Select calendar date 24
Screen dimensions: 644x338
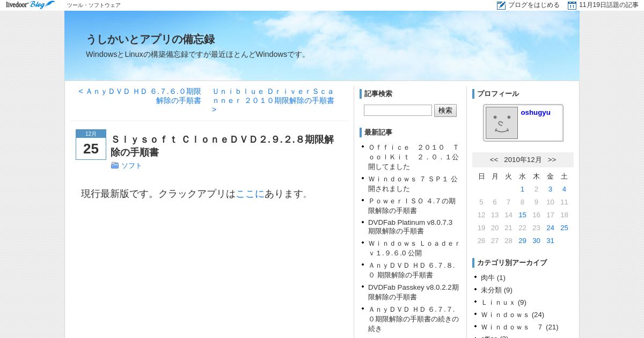tap(550, 227)
